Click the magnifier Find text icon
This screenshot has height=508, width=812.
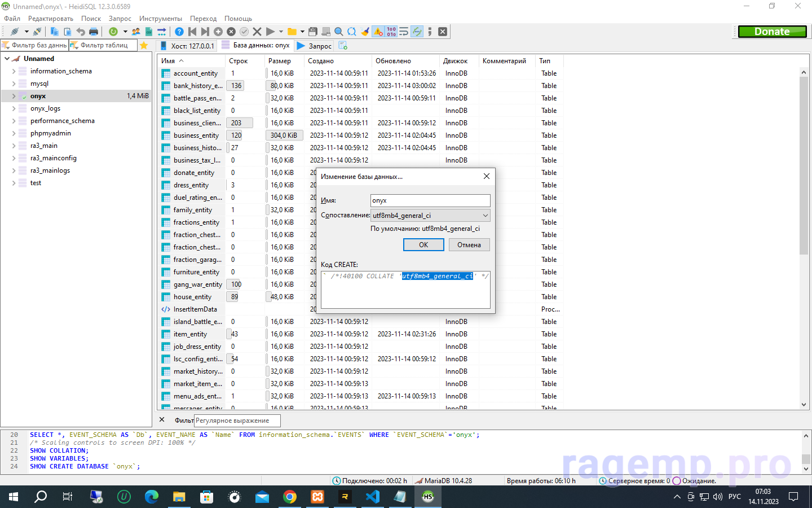[x=339, y=32]
